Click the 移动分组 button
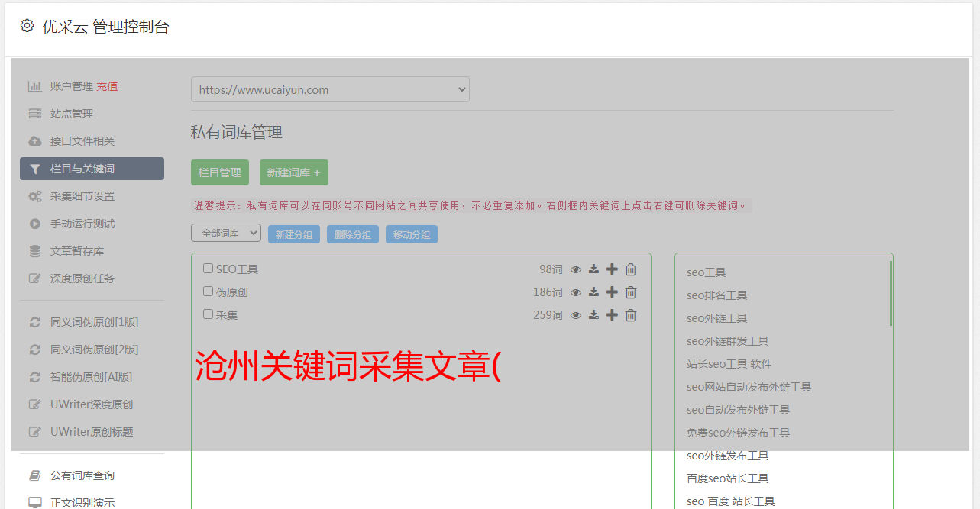 click(x=412, y=234)
